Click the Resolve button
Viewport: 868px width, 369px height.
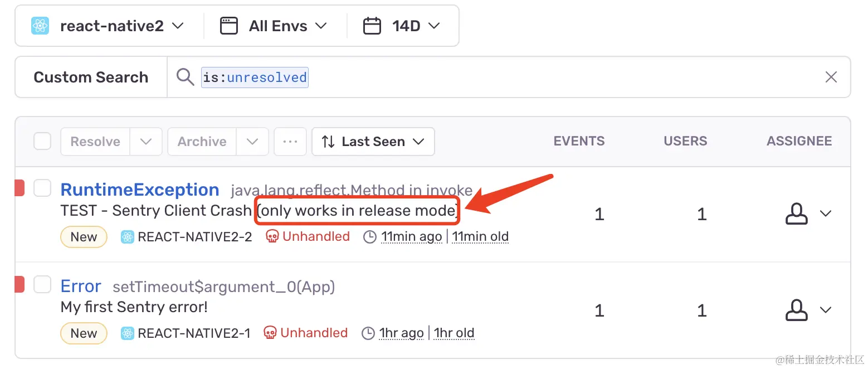95,142
